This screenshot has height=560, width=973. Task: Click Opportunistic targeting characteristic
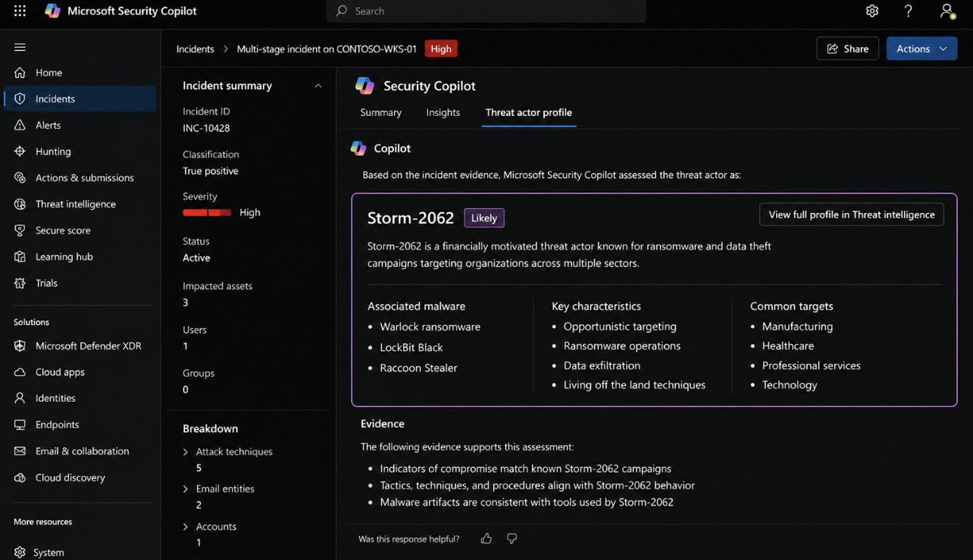[619, 327]
